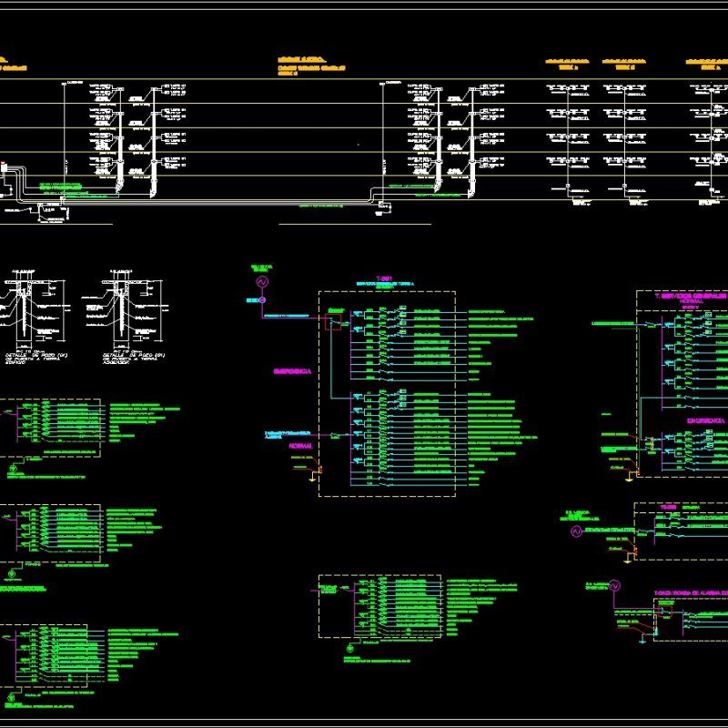Viewport: 728px width, 728px height.
Task: Click the EMERGENCIA text label
Action: [291, 371]
